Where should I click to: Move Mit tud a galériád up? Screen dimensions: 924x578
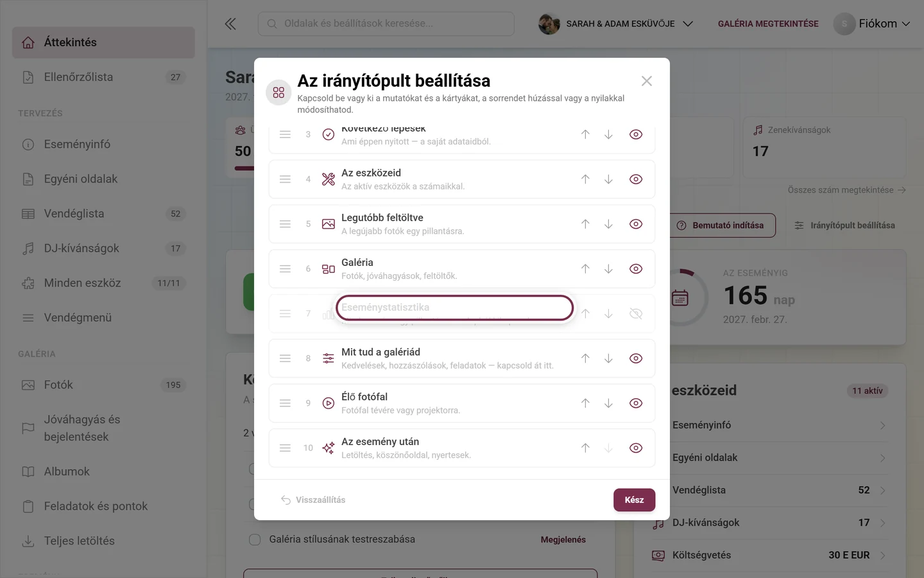[585, 358]
